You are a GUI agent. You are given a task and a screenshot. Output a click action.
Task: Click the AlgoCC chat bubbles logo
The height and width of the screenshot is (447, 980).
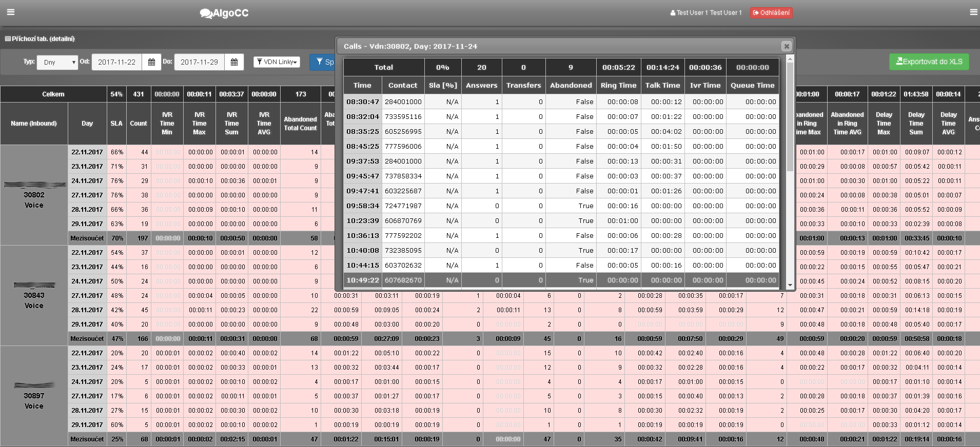206,13
